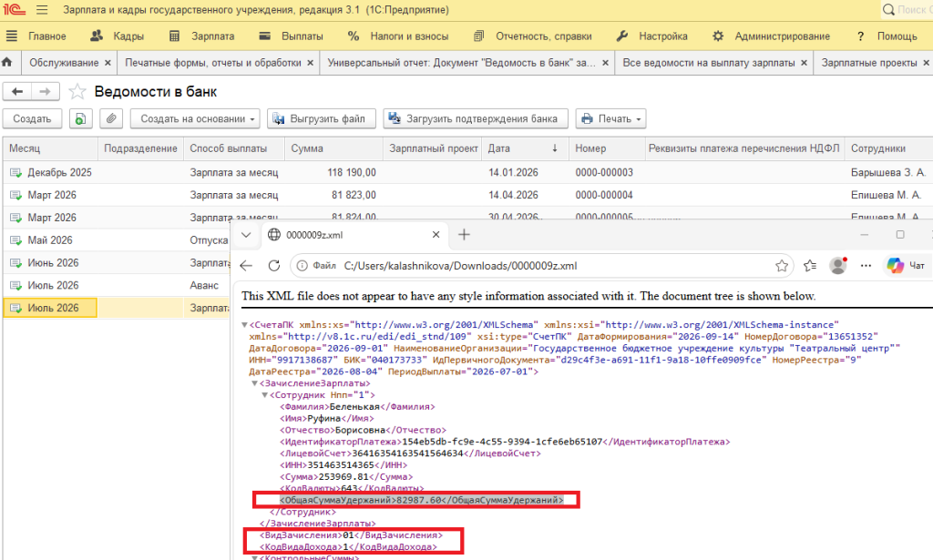Click the Барышева З. А. employee cell
Viewport: 933px width, 560px height.
click(x=888, y=172)
